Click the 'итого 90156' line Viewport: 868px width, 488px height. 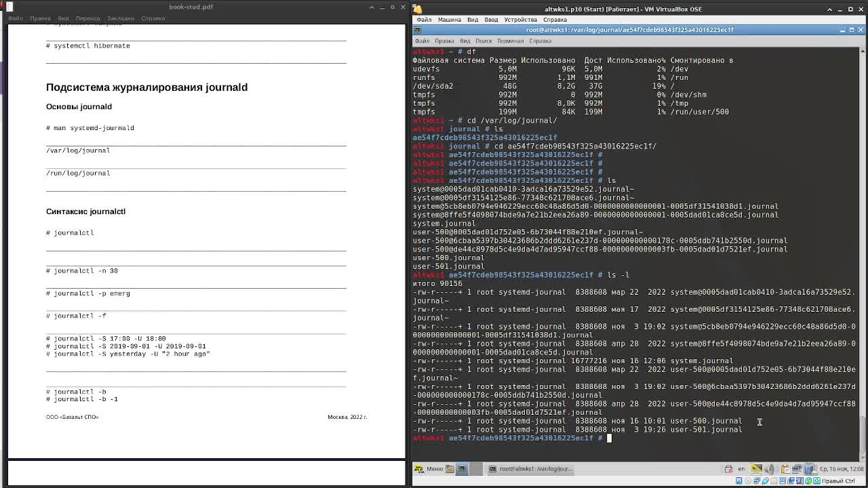(x=437, y=284)
